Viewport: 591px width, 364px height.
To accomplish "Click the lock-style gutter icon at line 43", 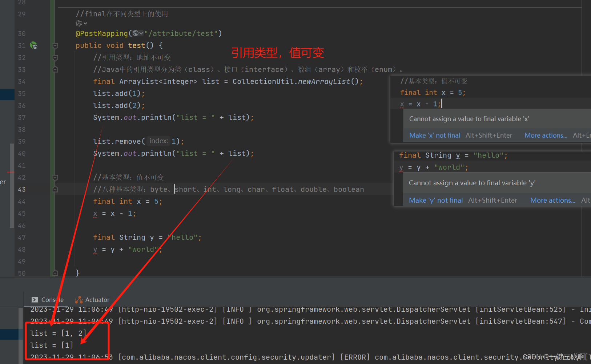I will pos(55,189).
